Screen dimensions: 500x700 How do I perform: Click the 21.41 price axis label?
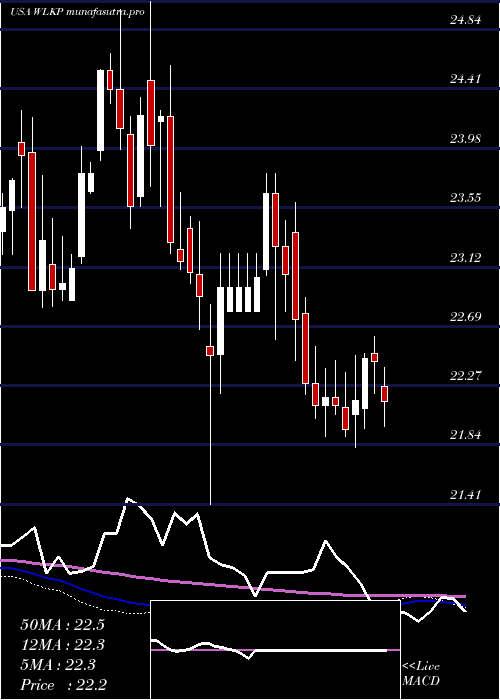click(466, 495)
